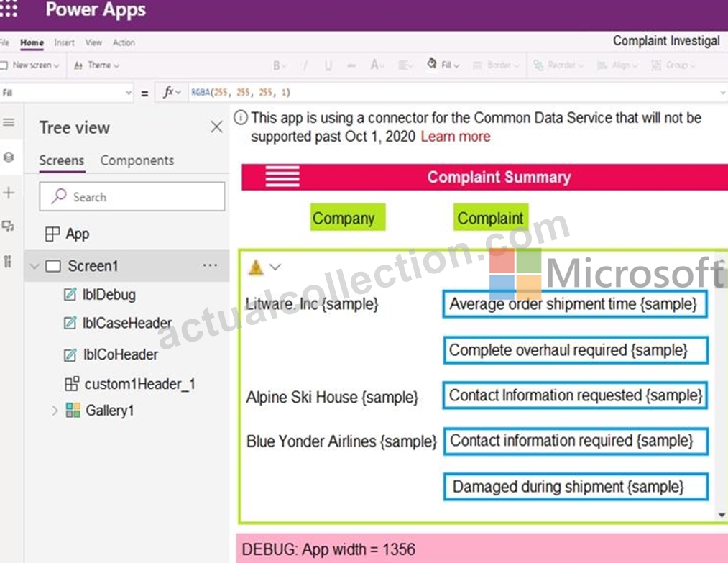The image size is (728, 563).
Task: Click the Insert plus icon in sidebar
Action: pyautogui.click(x=9, y=192)
